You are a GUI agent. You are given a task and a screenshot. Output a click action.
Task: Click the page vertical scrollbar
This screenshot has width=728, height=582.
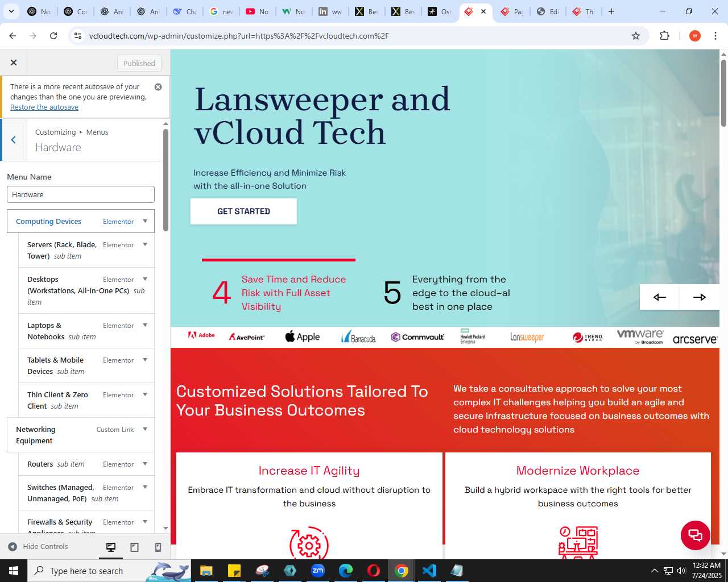tap(723, 93)
